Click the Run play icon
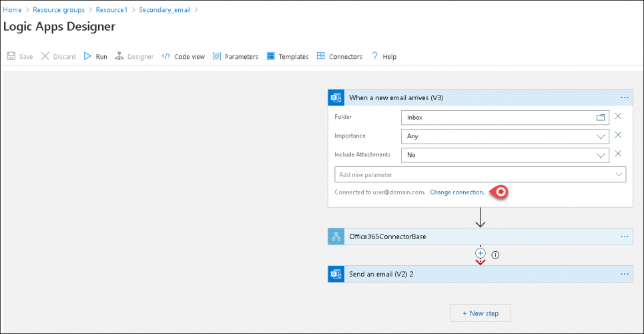 point(87,57)
